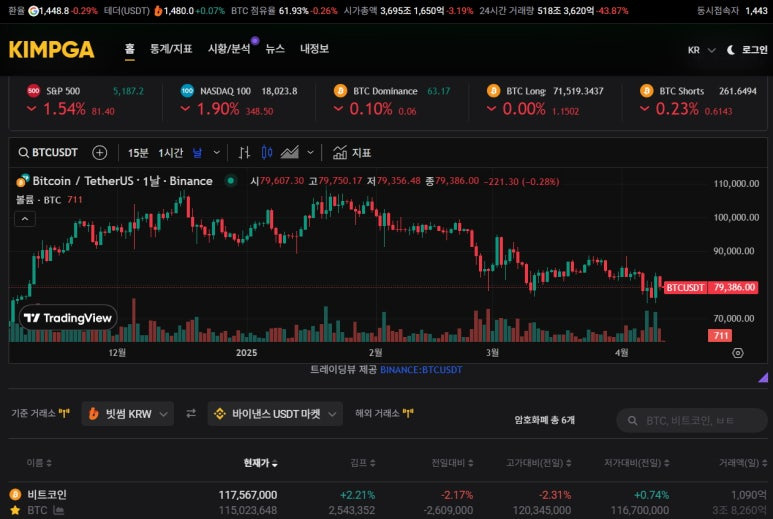773x519 pixels.
Task: Expand the chart interval dropdown arrow
Action: point(216,153)
